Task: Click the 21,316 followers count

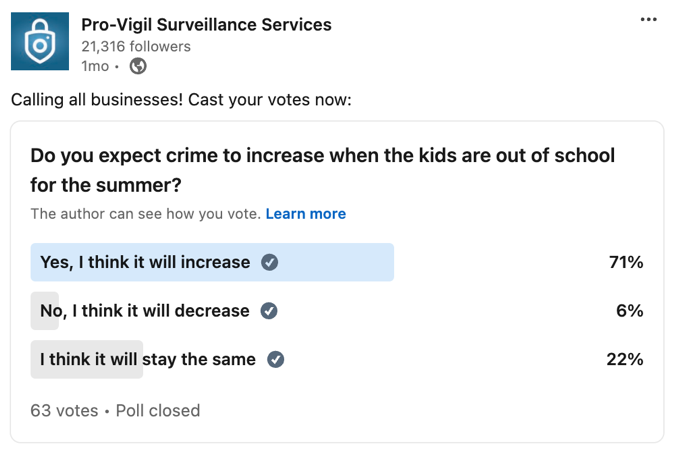Action: [136, 46]
